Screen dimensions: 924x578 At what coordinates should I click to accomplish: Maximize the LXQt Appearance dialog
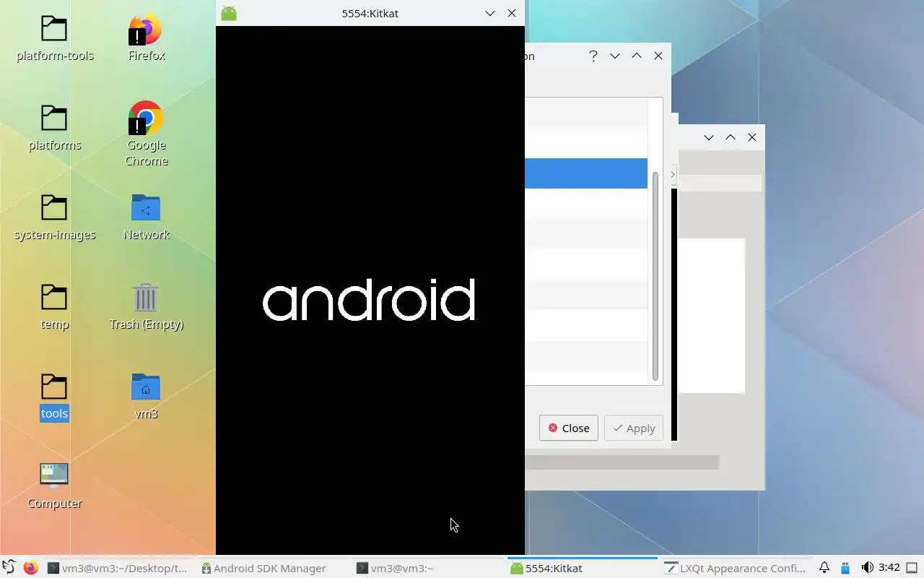click(x=637, y=56)
